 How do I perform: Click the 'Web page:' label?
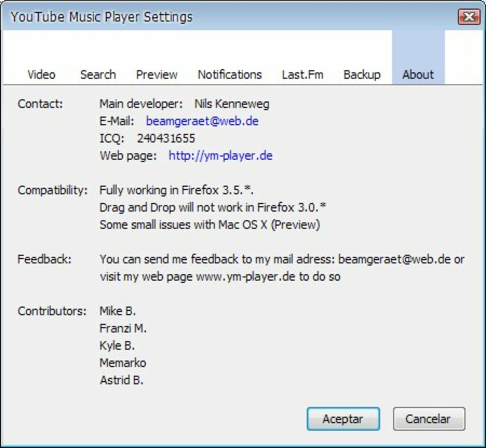(x=128, y=156)
